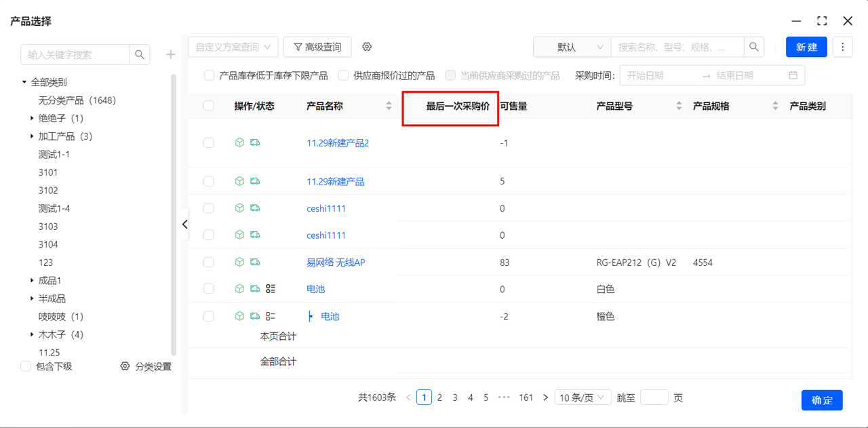Open the 默认 search type dropdown

click(x=572, y=47)
